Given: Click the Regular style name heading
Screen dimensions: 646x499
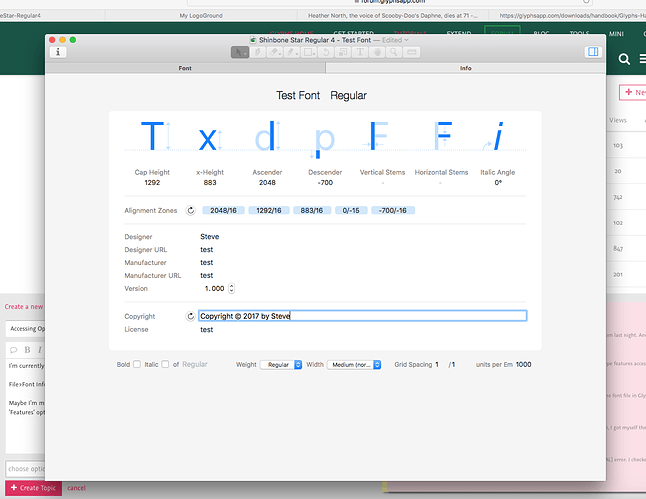Looking at the screenshot, I should [x=348, y=96].
